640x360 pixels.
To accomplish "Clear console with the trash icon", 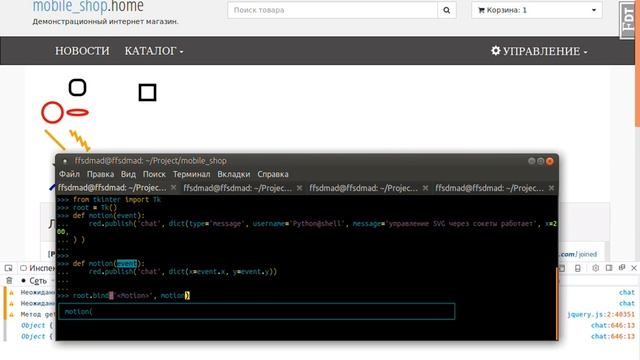I will tap(9, 281).
